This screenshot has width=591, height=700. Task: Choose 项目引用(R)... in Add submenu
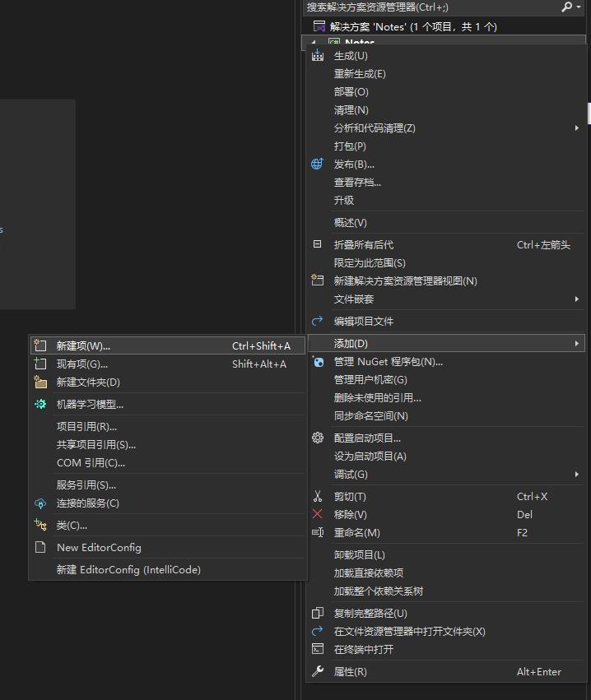click(168, 426)
